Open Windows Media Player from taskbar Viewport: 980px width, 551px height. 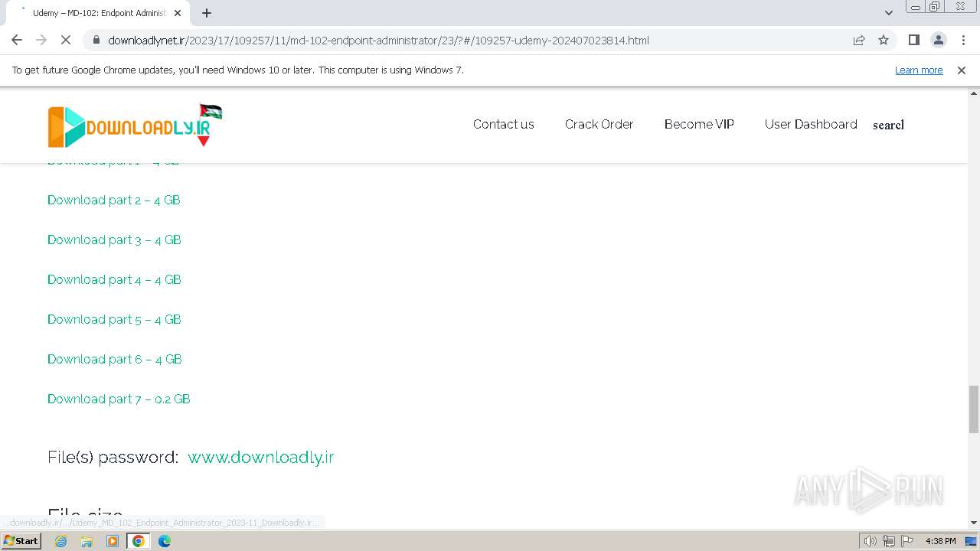(113, 541)
